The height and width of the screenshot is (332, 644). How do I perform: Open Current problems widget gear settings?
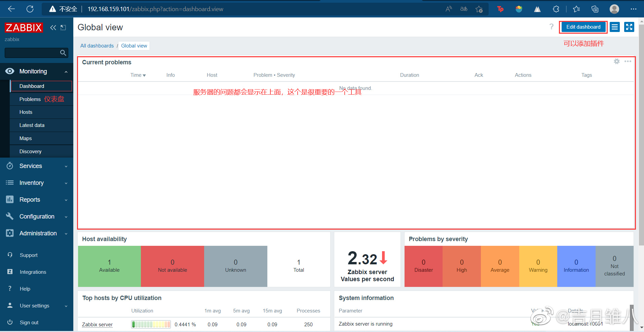click(617, 61)
